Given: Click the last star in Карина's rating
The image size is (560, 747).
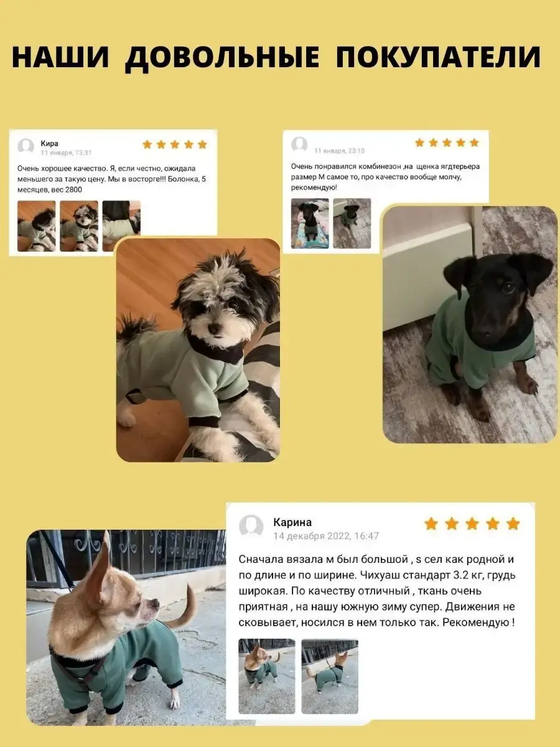Looking at the screenshot, I should [513, 524].
